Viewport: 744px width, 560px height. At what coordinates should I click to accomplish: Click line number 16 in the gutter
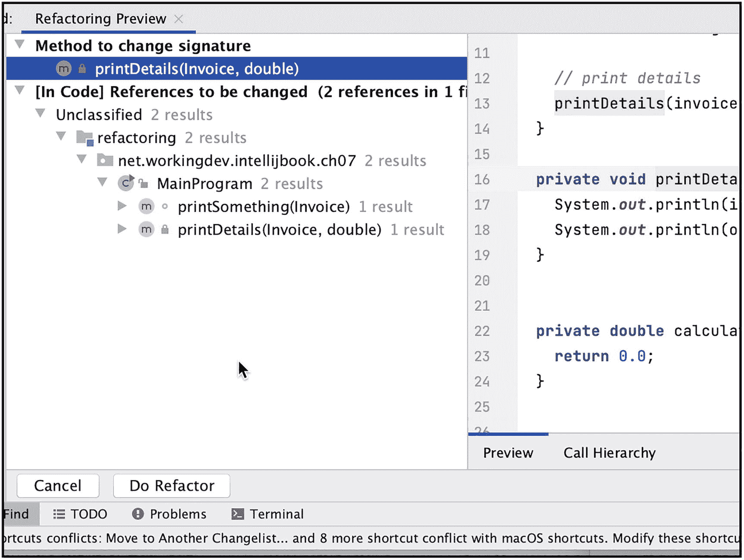pos(482,179)
